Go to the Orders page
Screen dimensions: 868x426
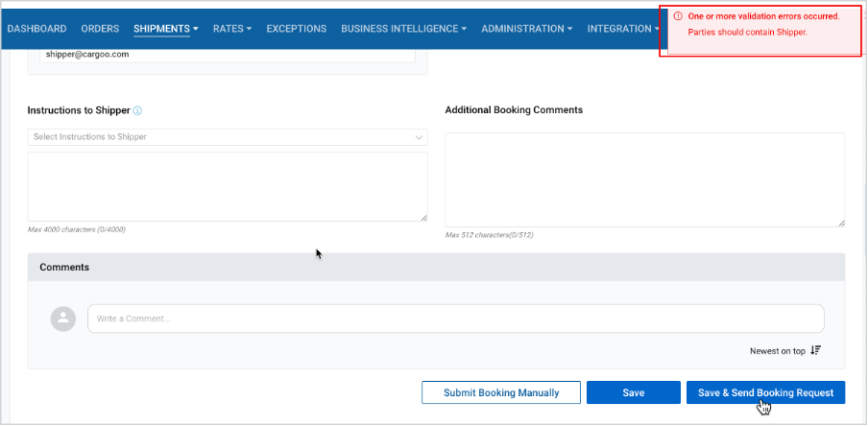click(100, 29)
